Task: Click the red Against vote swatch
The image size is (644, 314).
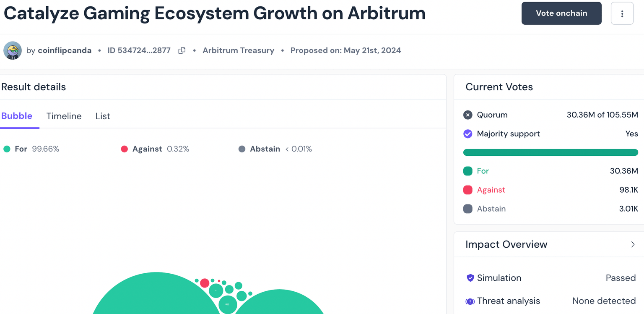Action: (468, 190)
